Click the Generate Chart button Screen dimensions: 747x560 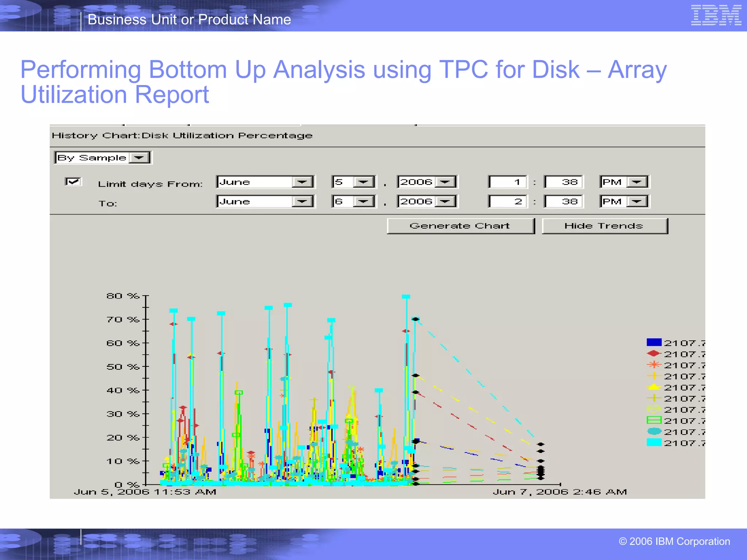[x=461, y=226]
